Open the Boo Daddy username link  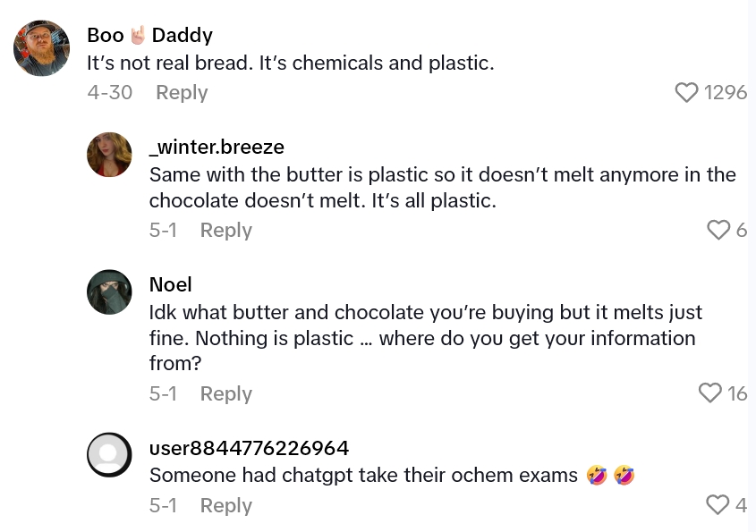(x=149, y=36)
